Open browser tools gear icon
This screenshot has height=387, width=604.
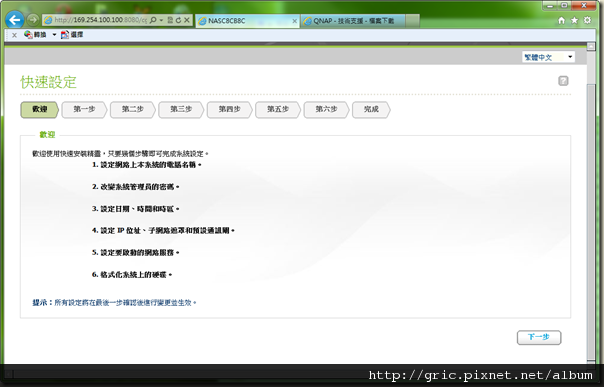587,20
